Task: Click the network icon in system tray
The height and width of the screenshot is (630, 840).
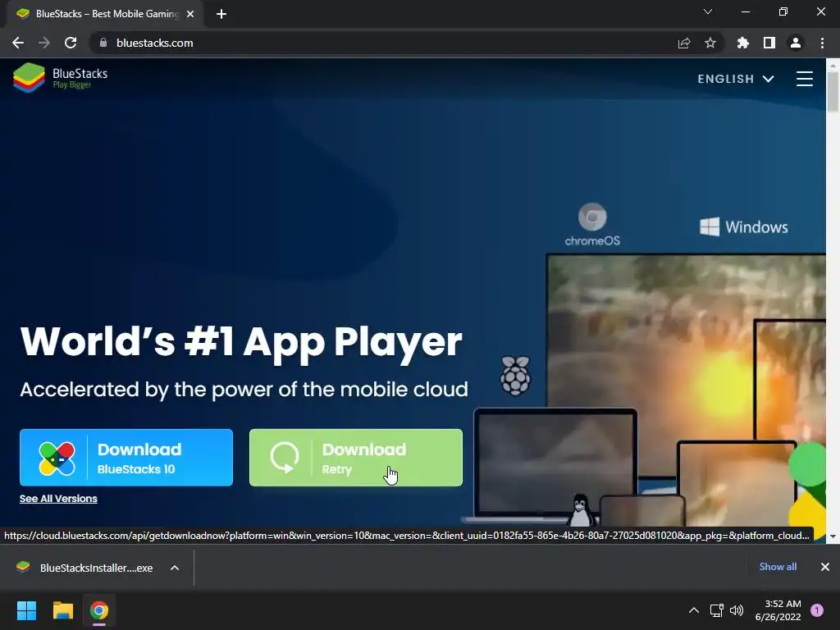Action: coord(717,610)
